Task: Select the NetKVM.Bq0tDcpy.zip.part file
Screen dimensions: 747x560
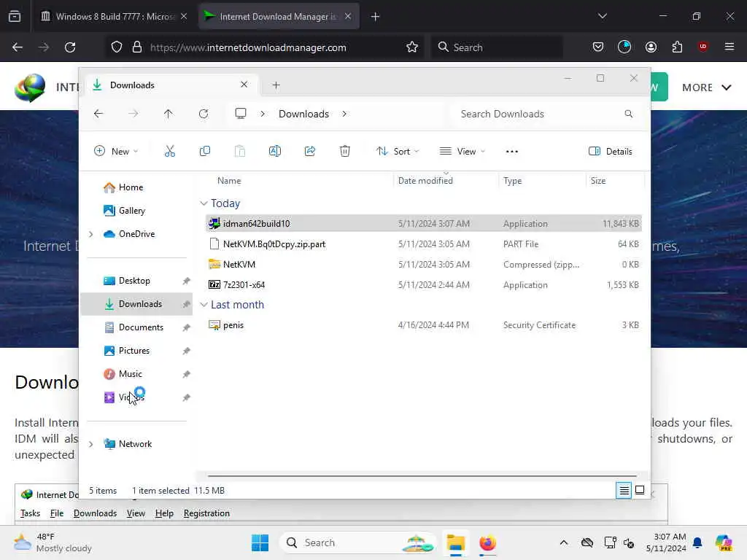Action: (424, 244)
